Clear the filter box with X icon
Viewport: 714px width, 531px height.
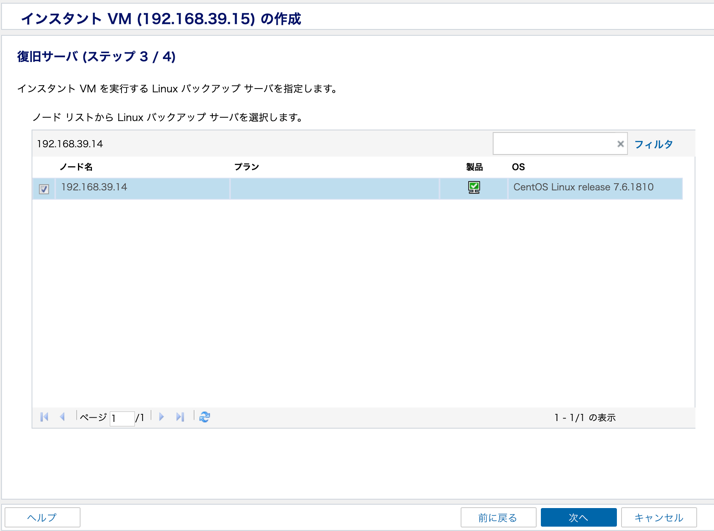click(x=620, y=144)
